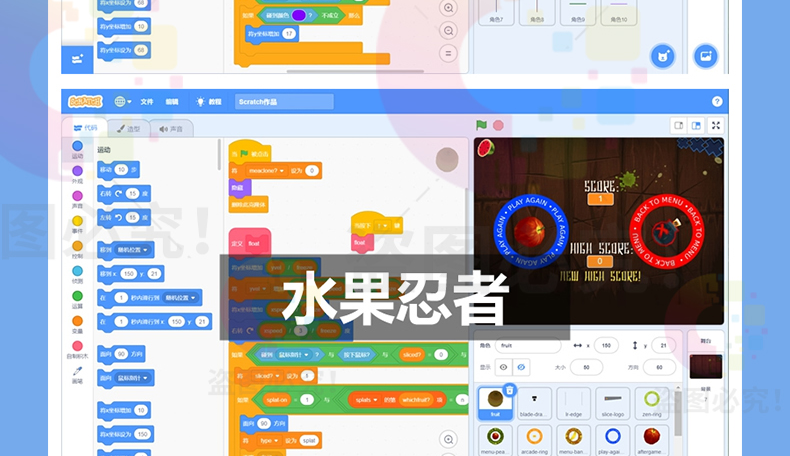Click the 面向 90 方向 palette block

pos(121,354)
